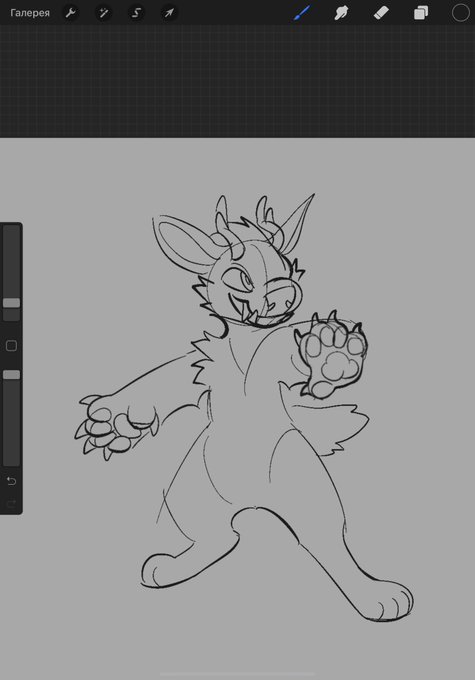Activate the Selection tool
475x680 pixels.
(x=136, y=13)
